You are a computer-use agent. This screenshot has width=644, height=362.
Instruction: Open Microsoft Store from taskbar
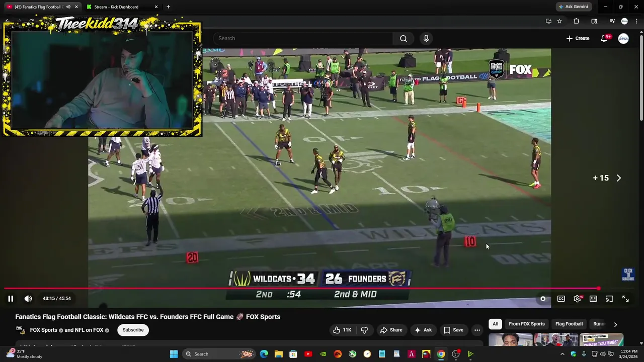click(293, 354)
